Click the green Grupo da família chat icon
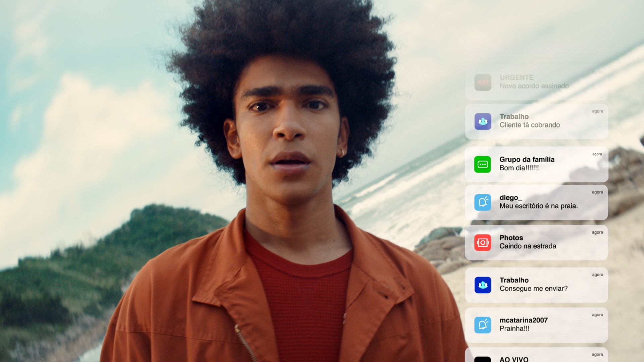This screenshot has height=362, width=644. (482, 164)
